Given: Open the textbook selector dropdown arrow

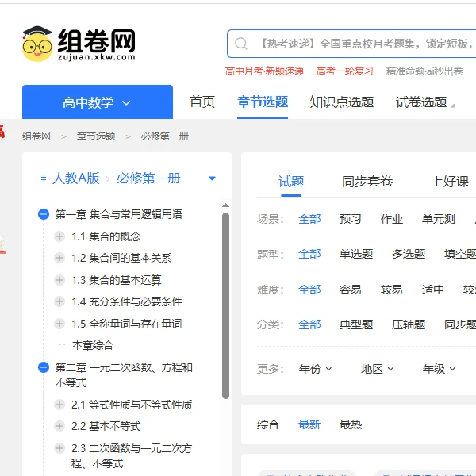Looking at the screenshot, I should point(212,178).
